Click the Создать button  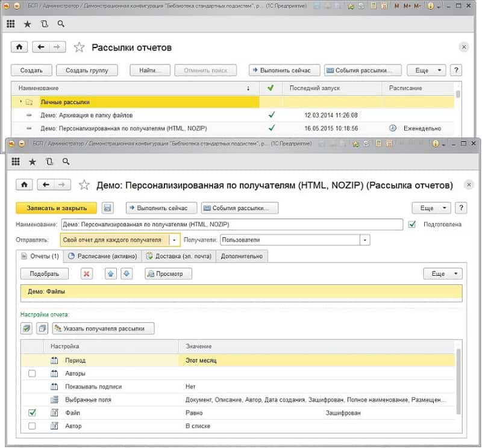pyautogui.click(x=32, y=70)
